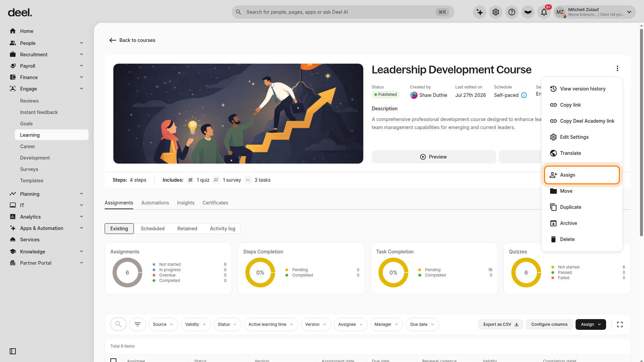Open the help question mark icon
The height and width of the screenshot is (362, 644).
coord(512,12)
